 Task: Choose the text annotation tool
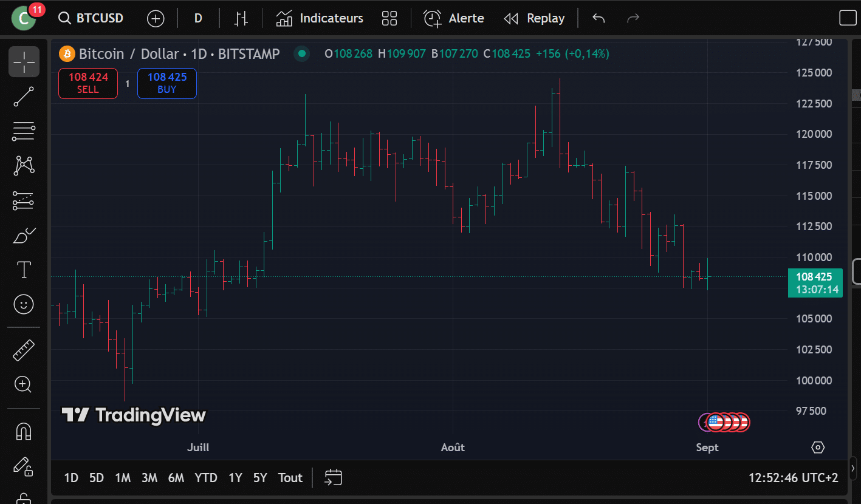coord(24,270)
